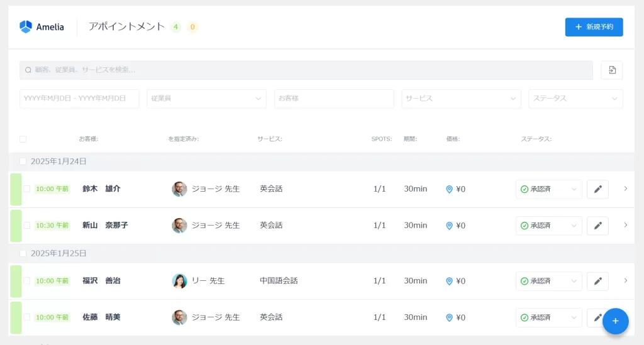The image size is (644, 345).
Task: Open the 従業員 filter dropdown
Action: pyautogui.click(x=206, y=99)
